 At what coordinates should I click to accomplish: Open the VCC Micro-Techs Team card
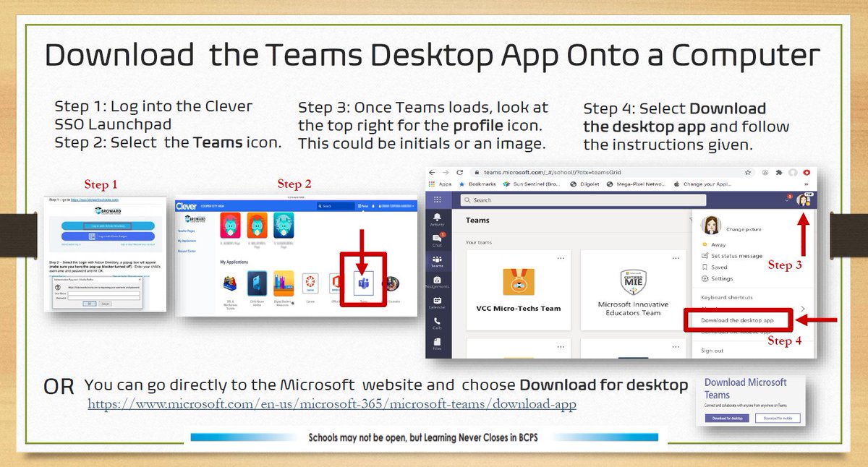[x=518, y=290]
